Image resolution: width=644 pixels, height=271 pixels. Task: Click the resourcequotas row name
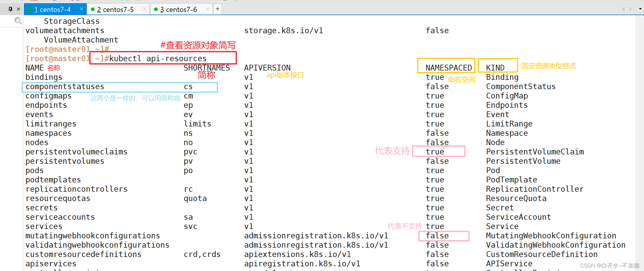[58, 198]
